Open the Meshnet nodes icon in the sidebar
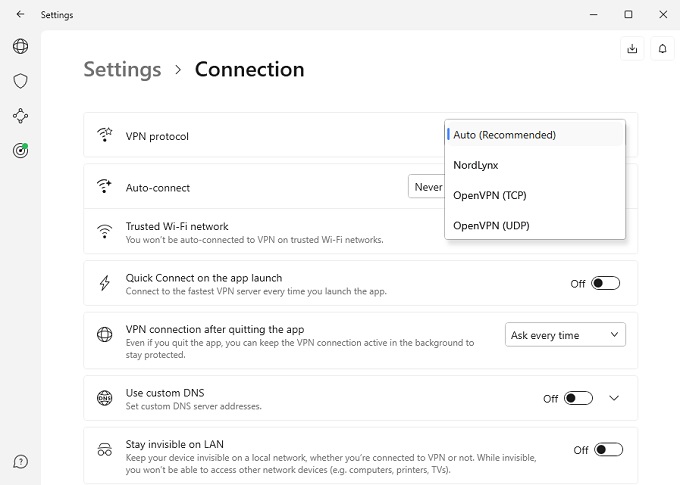The image size is (680, 485). click(x=20, y=116)
